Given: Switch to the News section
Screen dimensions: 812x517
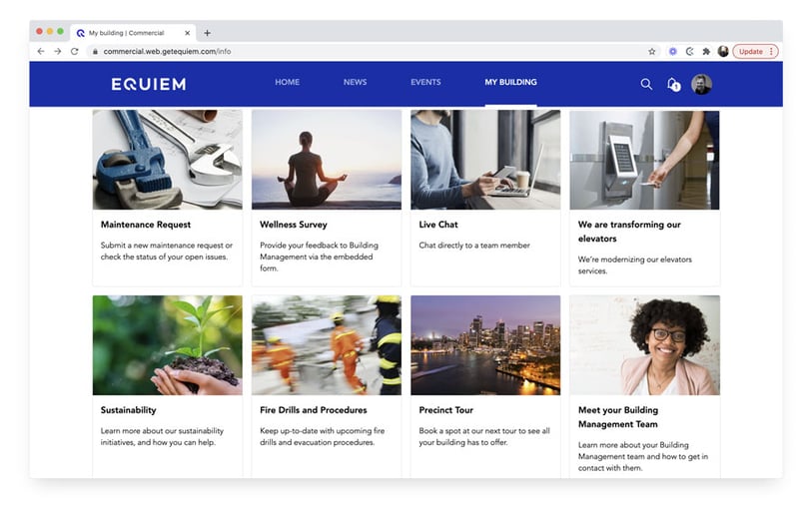Looking at the screenshot, I should pos(355,82).
